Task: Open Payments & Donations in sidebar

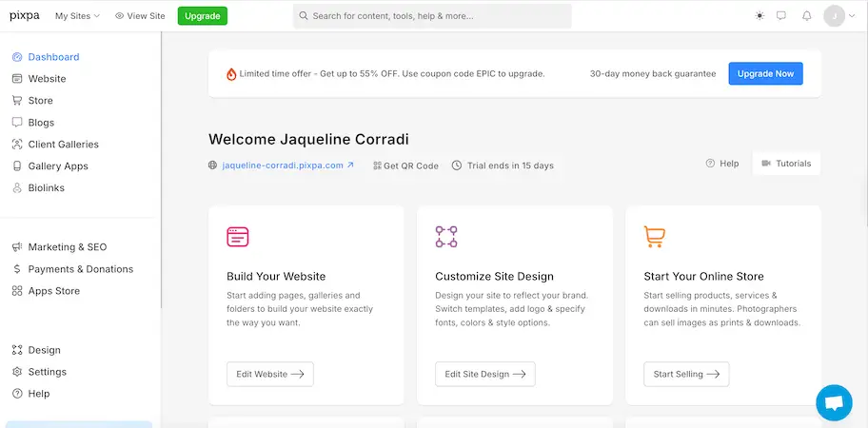Action: pyautogui.click(x=72, y=269)
